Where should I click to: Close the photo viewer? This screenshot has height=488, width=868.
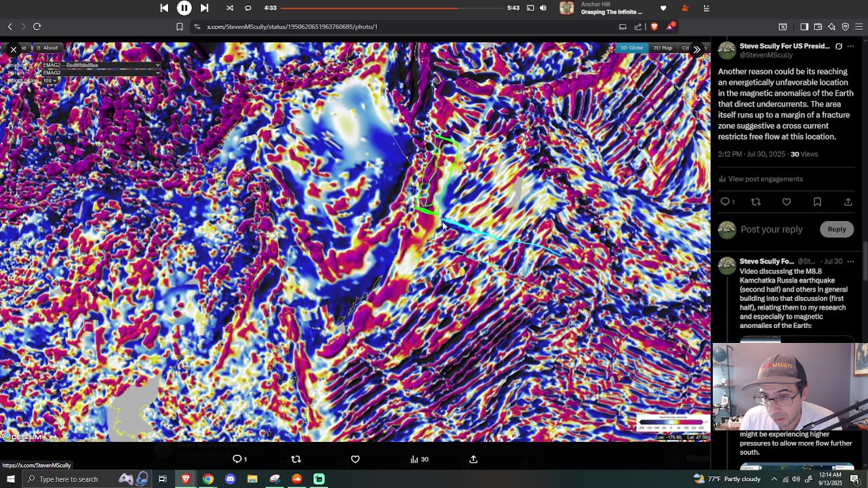[x=13, y=49]
